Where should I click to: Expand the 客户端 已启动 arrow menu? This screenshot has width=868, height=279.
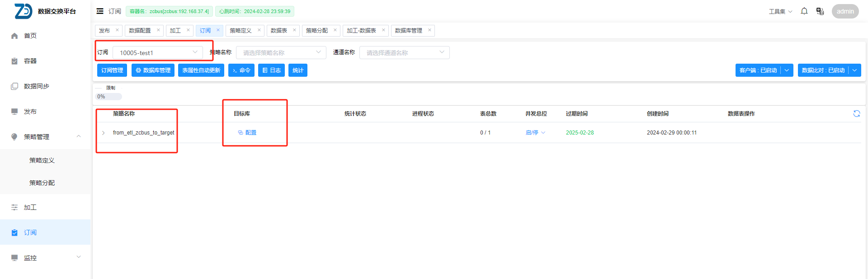[787, 70]
